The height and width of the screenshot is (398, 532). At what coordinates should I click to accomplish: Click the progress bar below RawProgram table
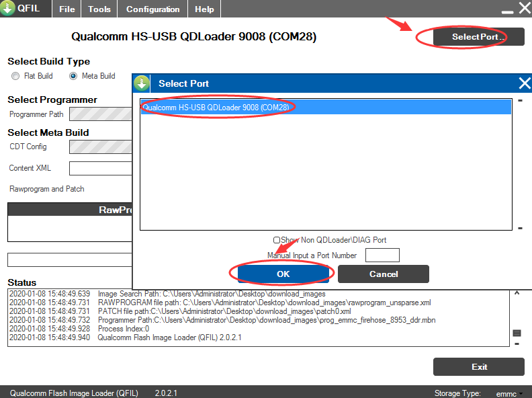coord(70,260)
